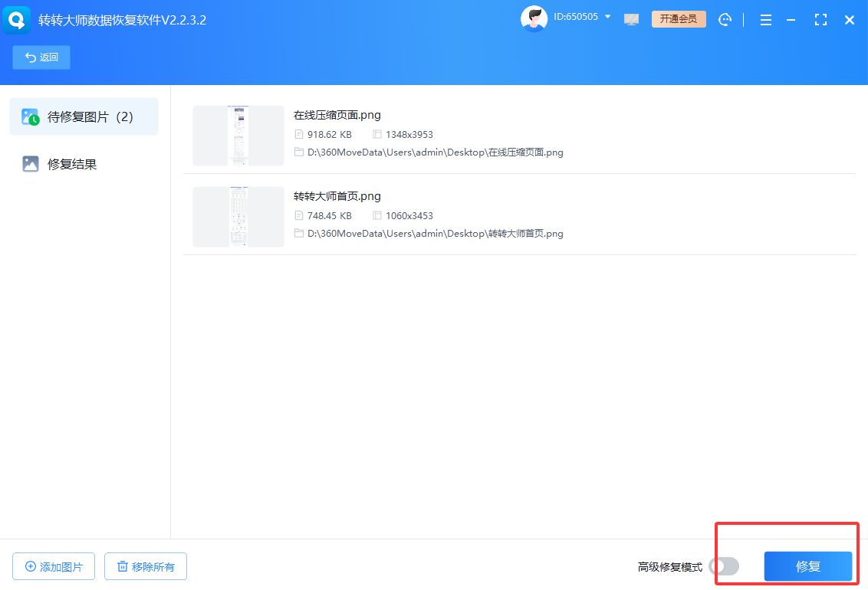Screen dimensions: 868x590
Task: Click the user avatar picture
Action: click(x=534, y=18)
